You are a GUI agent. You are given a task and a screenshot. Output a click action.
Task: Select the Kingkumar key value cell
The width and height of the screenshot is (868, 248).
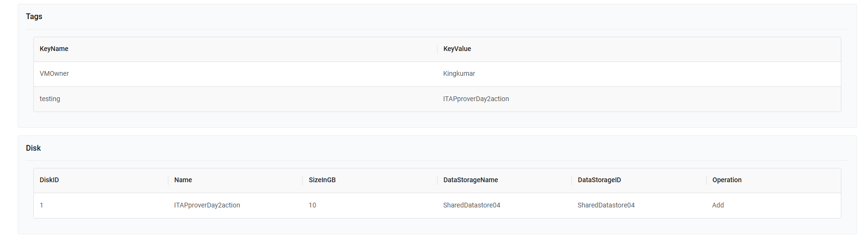[459, 73]
